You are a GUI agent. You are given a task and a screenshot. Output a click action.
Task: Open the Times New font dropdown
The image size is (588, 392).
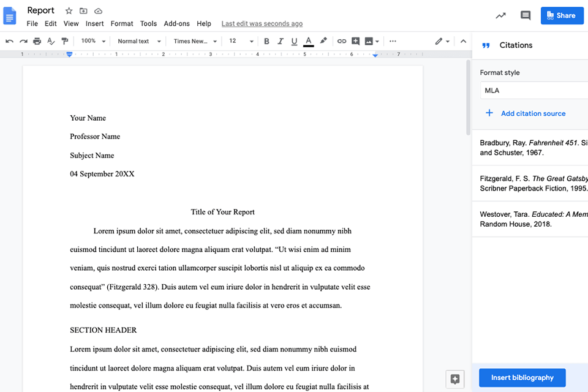tap(195, 41)
